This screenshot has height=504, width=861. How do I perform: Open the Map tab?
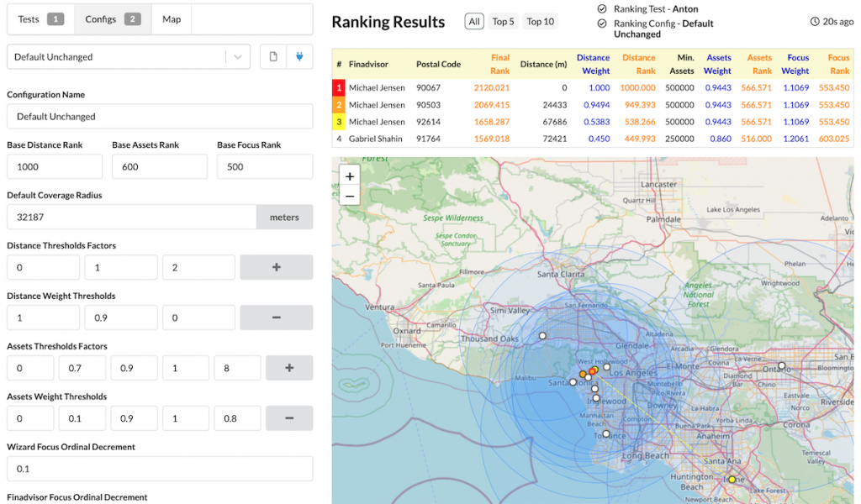172,19
